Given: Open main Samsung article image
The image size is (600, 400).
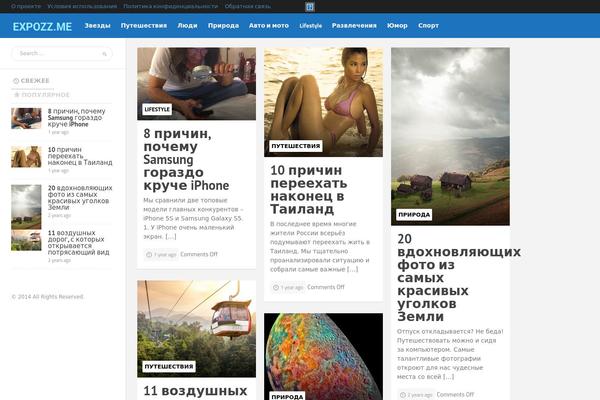Looking at the screenshot, I should coord(196,83).
